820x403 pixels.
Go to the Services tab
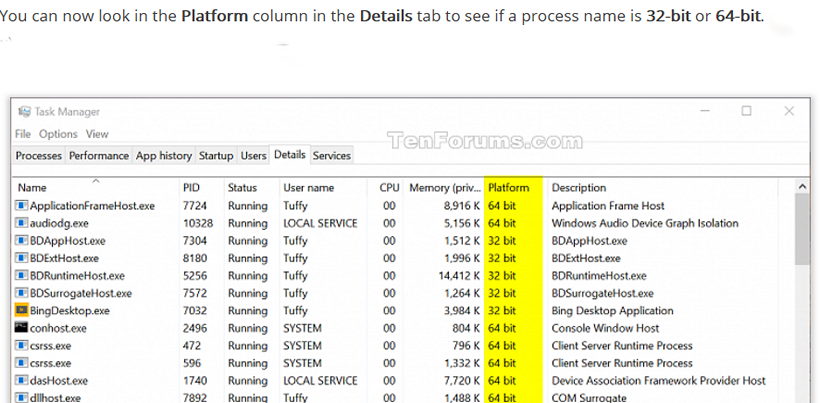click(x=332, y=156)
